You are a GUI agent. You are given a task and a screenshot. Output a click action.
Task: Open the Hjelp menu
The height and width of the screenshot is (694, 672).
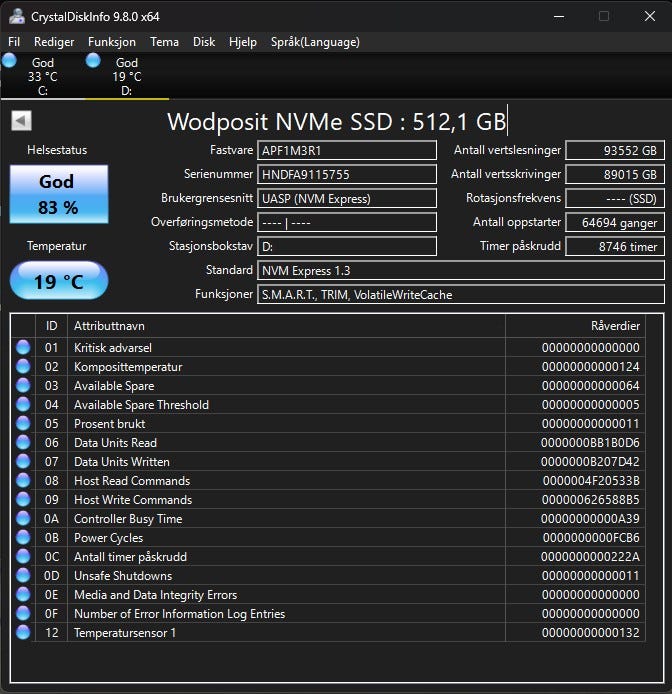coord(243,42)
